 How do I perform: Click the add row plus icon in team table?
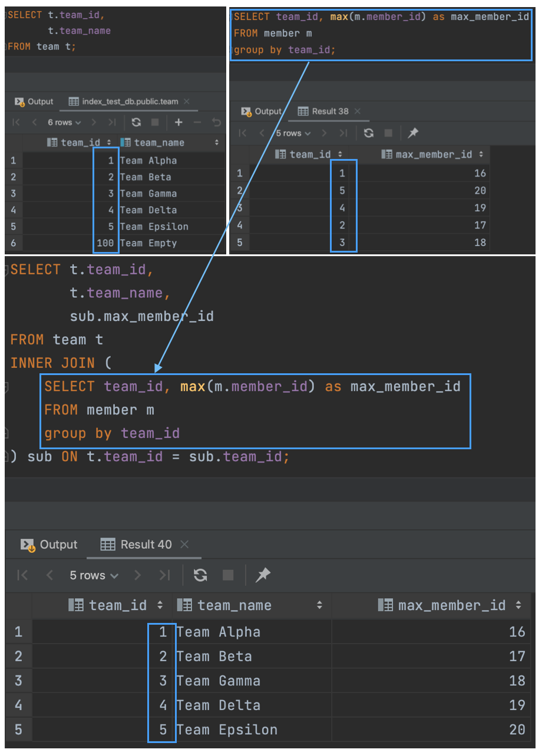click(179, 122)
